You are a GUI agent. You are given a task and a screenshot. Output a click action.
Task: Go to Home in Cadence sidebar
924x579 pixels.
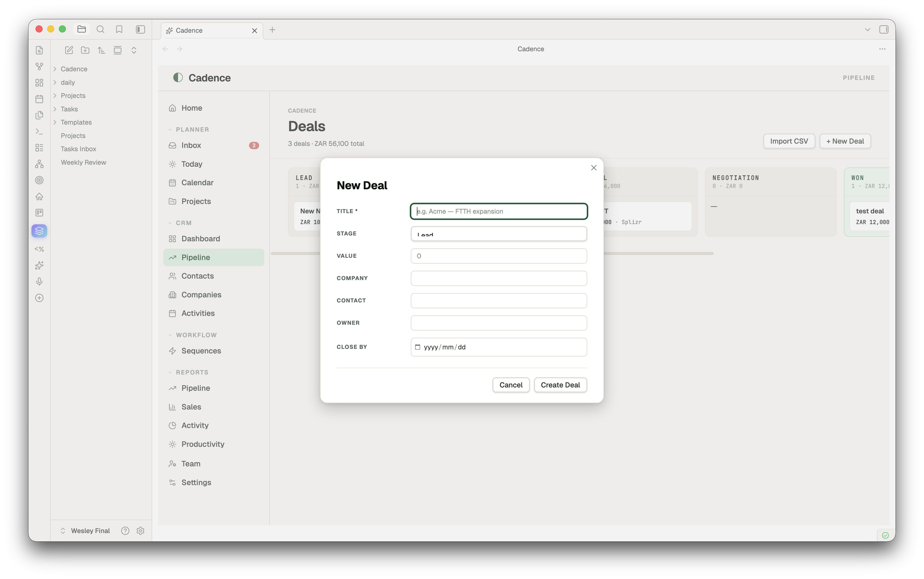click(214, 108)
